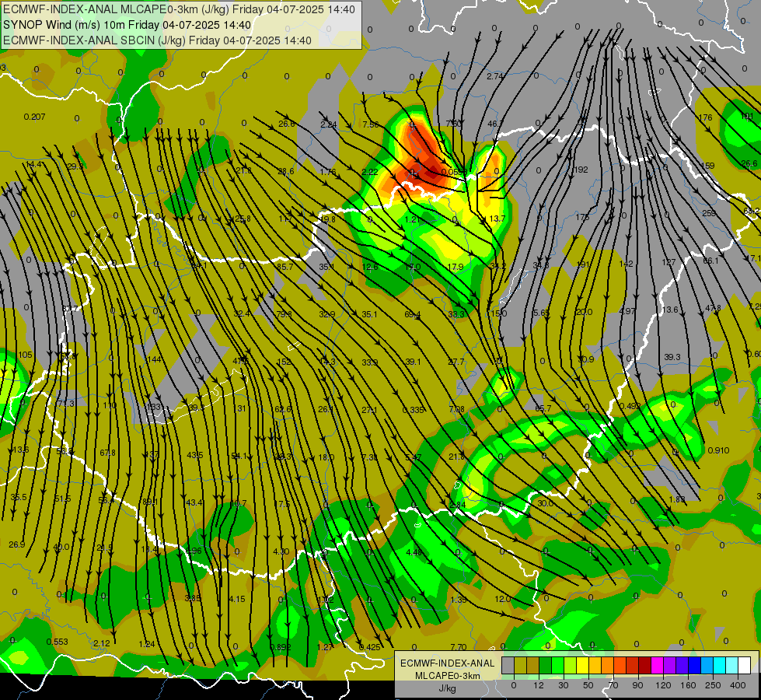This screenshot has width=761, height=700.
Task: Click the legend tick label 400
Action: 738,685
